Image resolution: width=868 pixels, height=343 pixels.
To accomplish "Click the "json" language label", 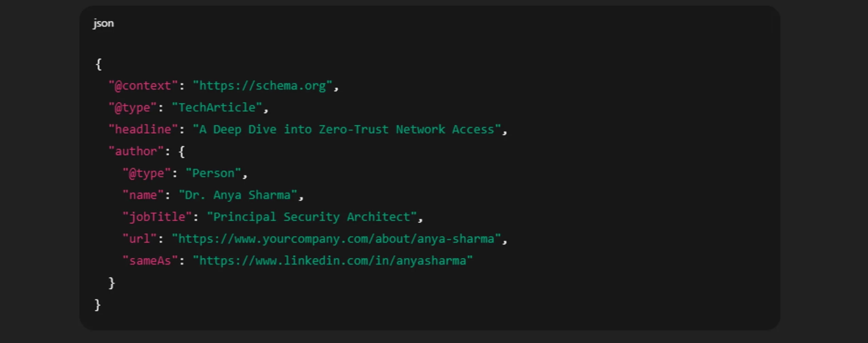I will [103, 23].
